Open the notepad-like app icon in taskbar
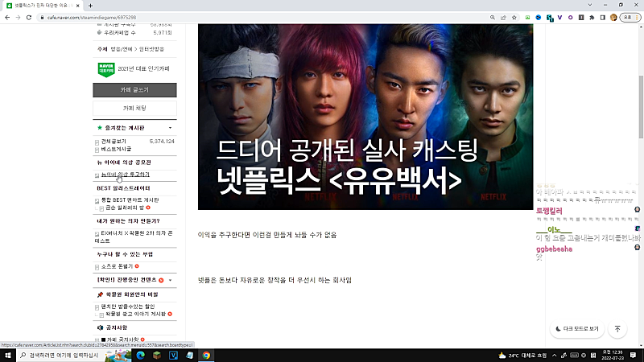This screenshot has width=644, height=362. click(190, 356)
